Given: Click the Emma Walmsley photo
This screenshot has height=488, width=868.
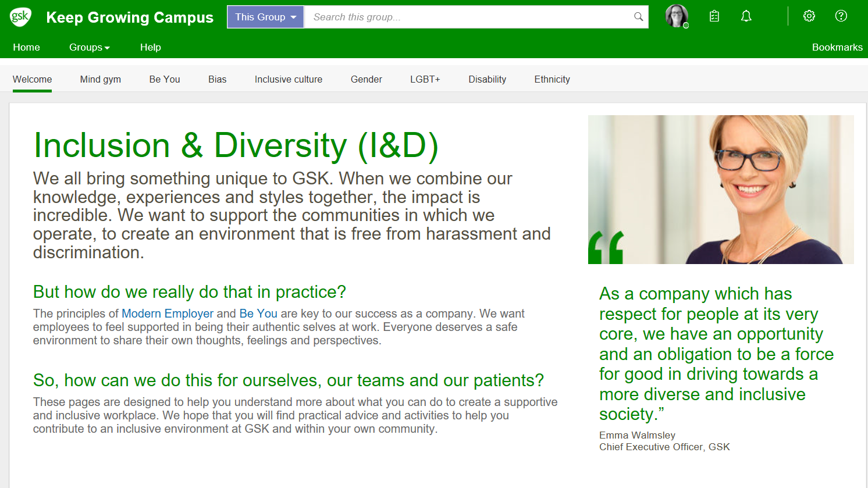Looking at the screenshot, I should click(721, 190).
